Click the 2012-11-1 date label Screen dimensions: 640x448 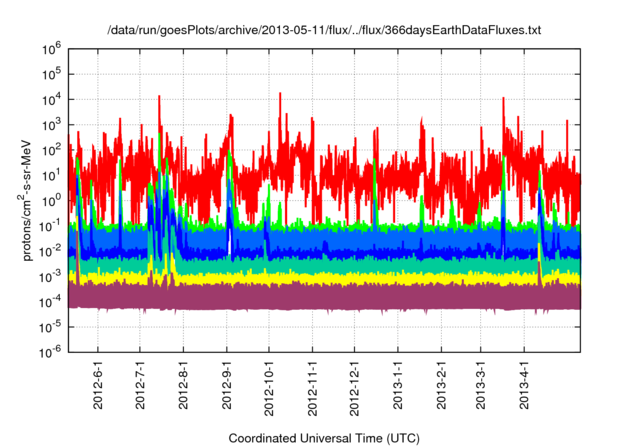[312, 388]
